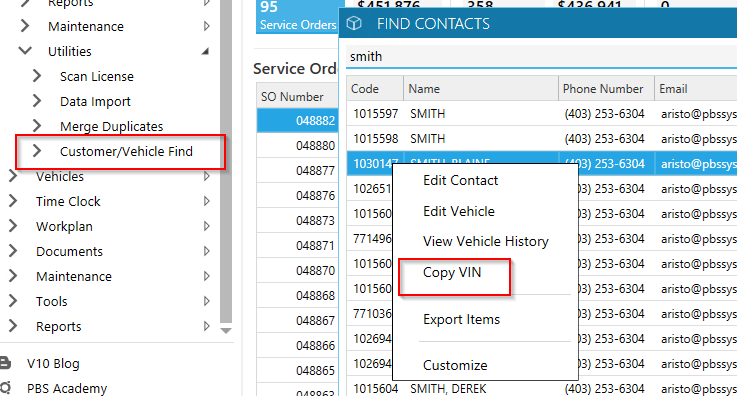Collapse Utilities using its right-side triangle

(x=205, y=51)
